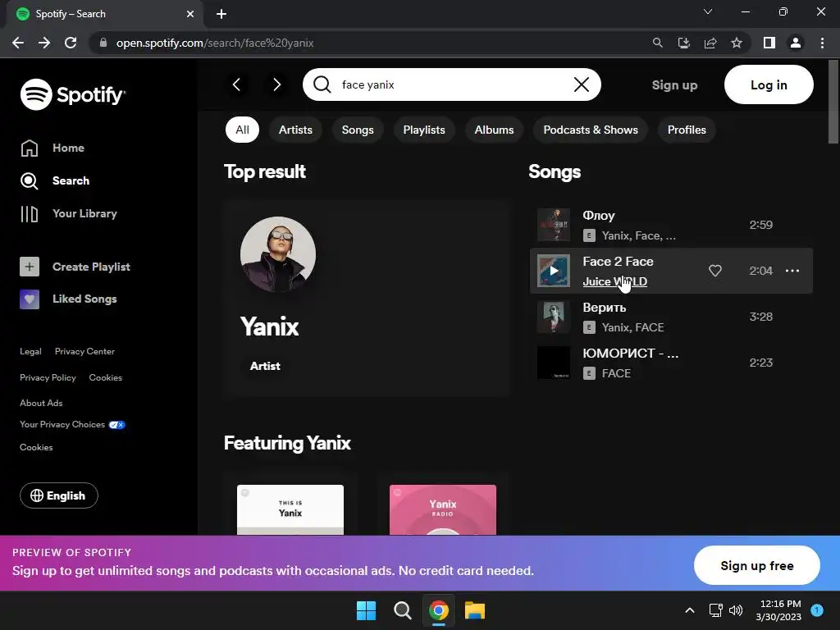Like Face 2 Face with heart icon
The height and width of the screenshot is (630, 840).
[714, 271]
